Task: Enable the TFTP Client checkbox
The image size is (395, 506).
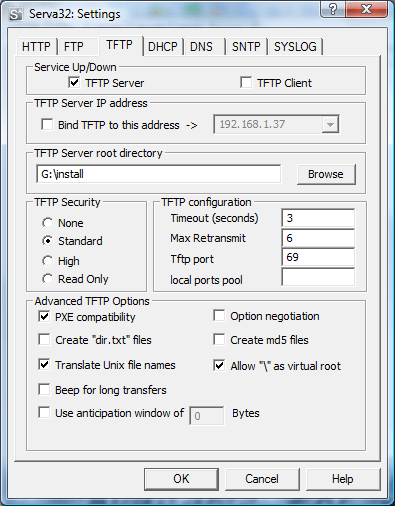Action: [x=246, y=82]
